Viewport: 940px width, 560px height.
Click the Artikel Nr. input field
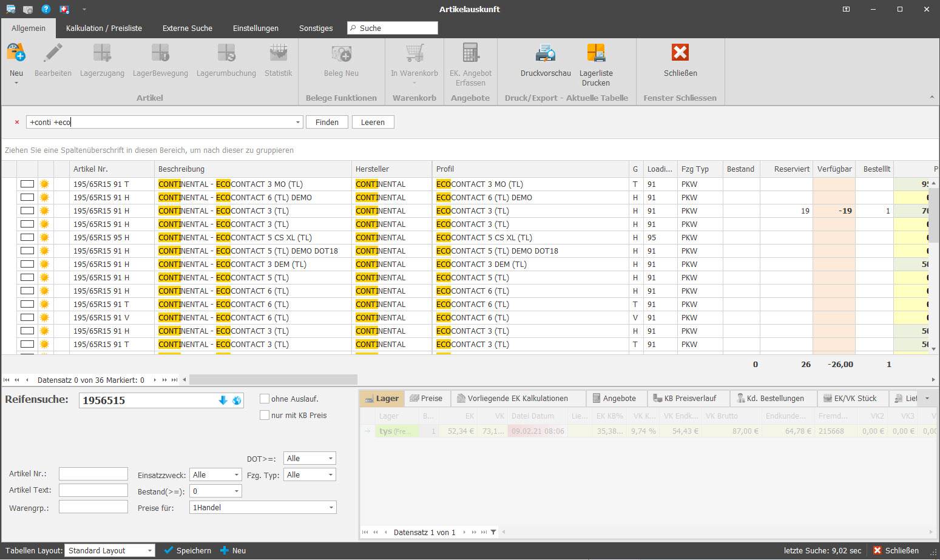tap(93, 474)
